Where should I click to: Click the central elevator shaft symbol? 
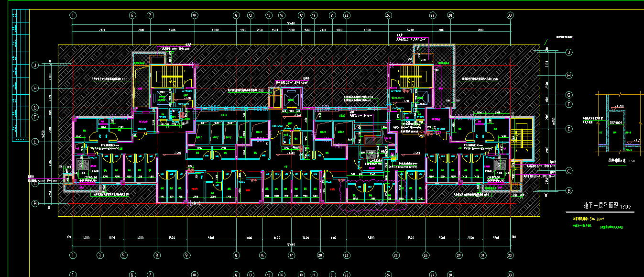pyautogui.click(x=291, y=100)
